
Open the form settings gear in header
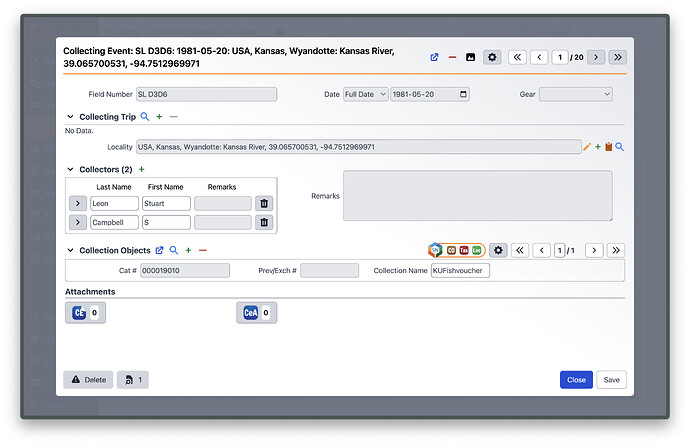(x=492, y=57)
